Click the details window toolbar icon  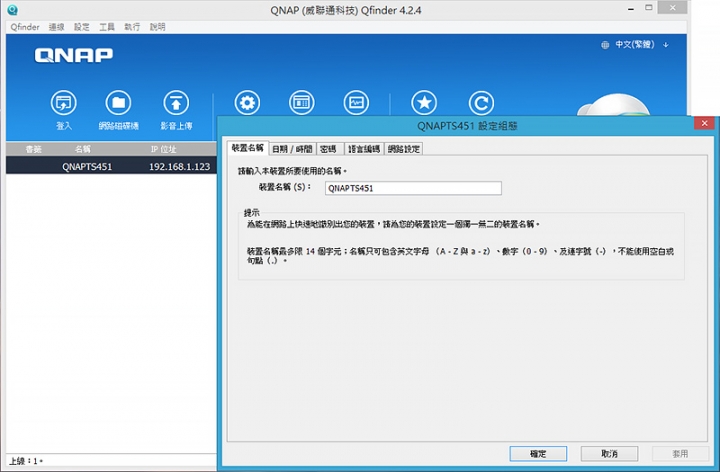coord(302,102)
